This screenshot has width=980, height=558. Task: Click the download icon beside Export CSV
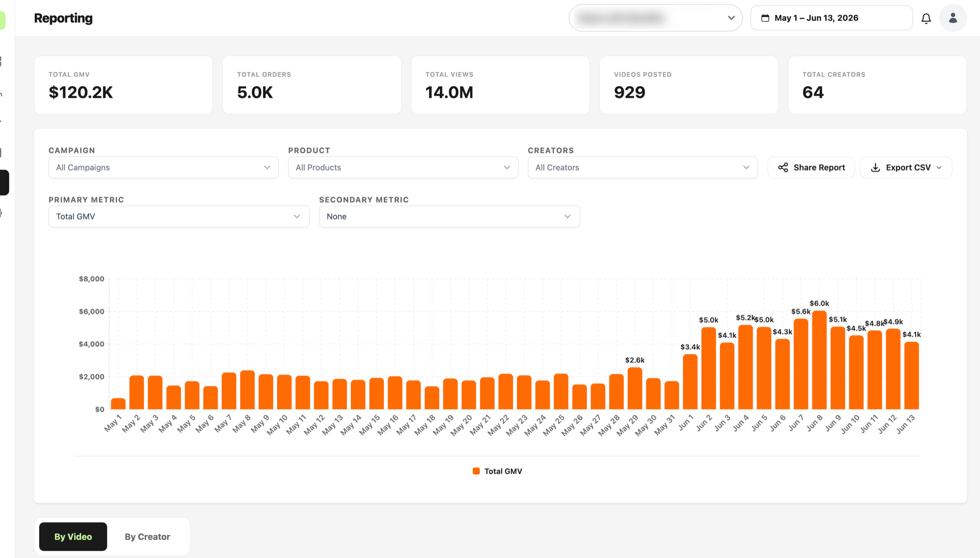[875, 168]
